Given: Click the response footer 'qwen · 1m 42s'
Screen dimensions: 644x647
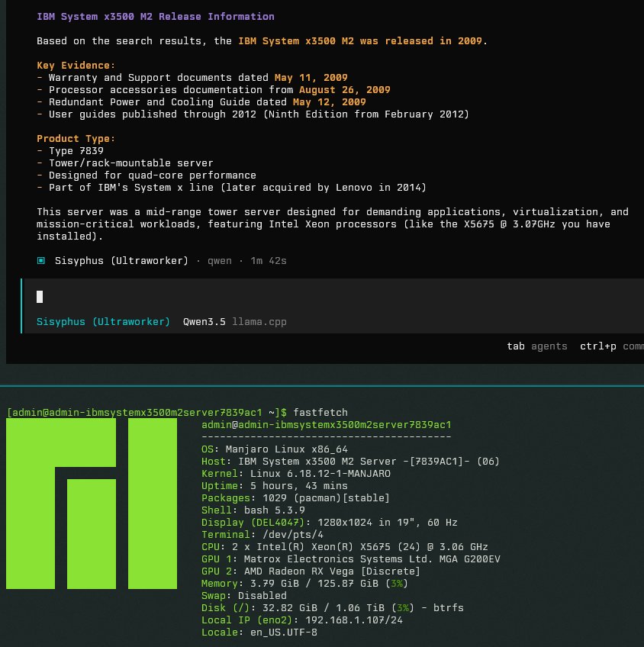Looking at the screenshot, I should click(246, 261).
